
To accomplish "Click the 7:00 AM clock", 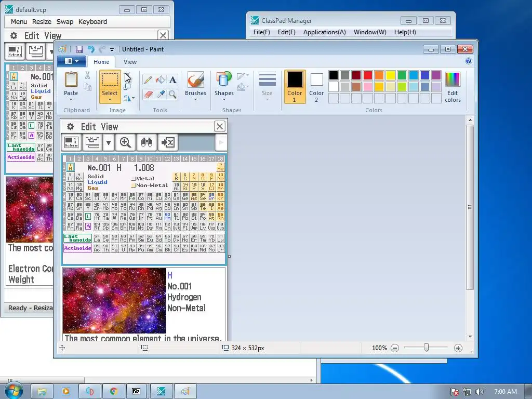I will (x=506, y=392).
